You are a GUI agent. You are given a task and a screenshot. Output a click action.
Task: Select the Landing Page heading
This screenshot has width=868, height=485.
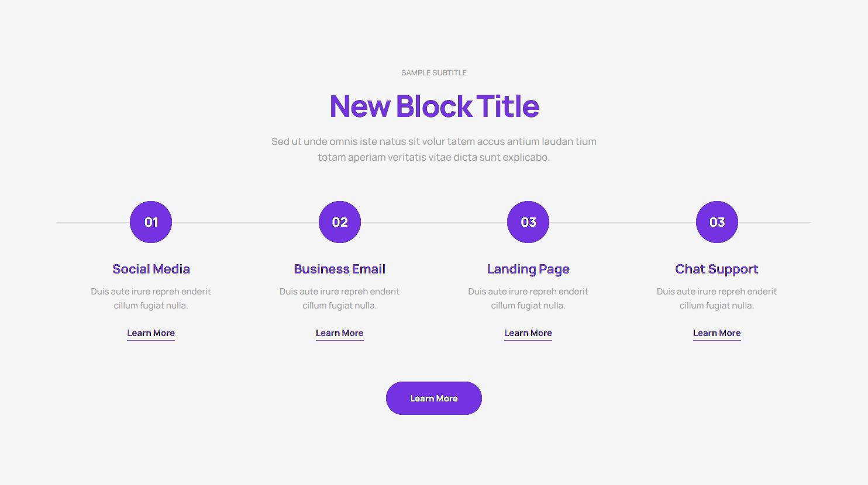(528, 269)
